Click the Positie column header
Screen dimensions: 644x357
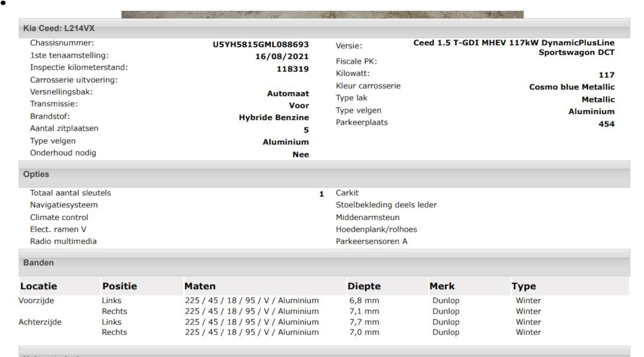point(119,286)
